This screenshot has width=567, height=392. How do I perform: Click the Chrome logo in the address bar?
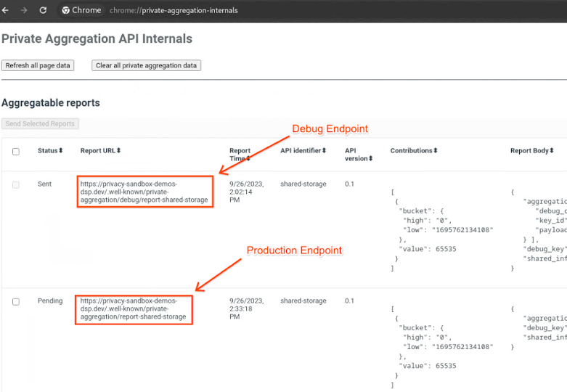coord(66,10)
